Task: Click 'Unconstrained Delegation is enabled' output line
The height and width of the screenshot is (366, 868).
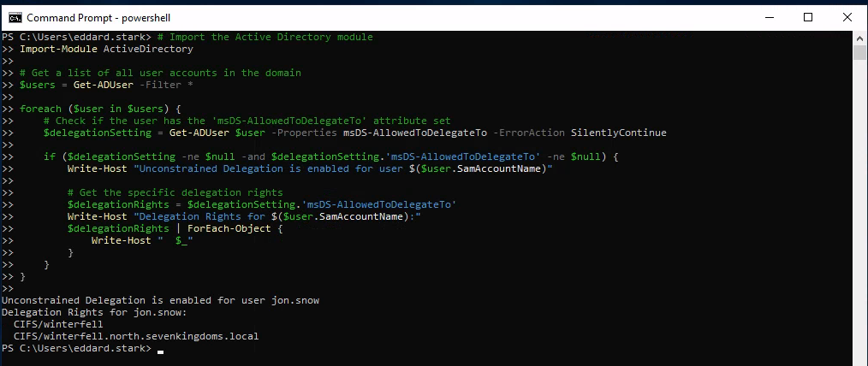Action: click(x=160, y=300)
